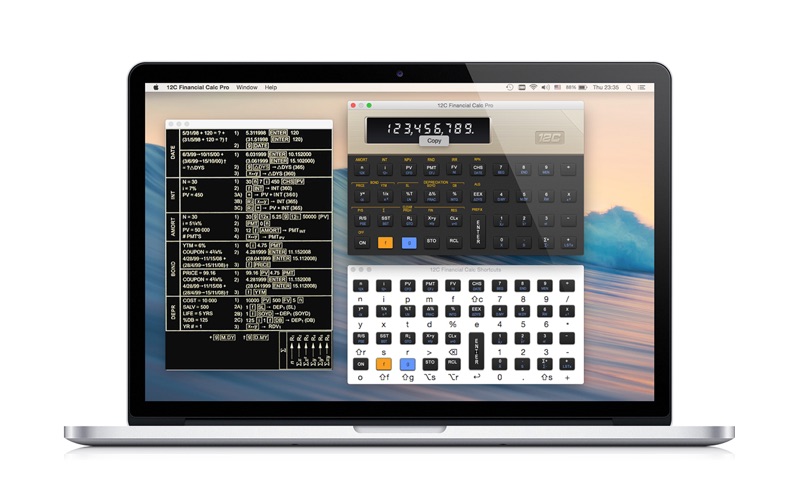Open the Notification Center list icon

coord(642,88)
